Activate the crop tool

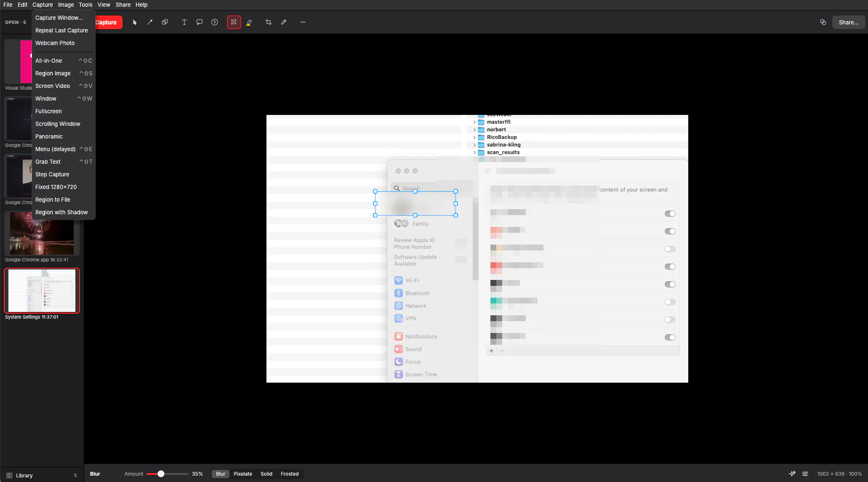(268, 22)
